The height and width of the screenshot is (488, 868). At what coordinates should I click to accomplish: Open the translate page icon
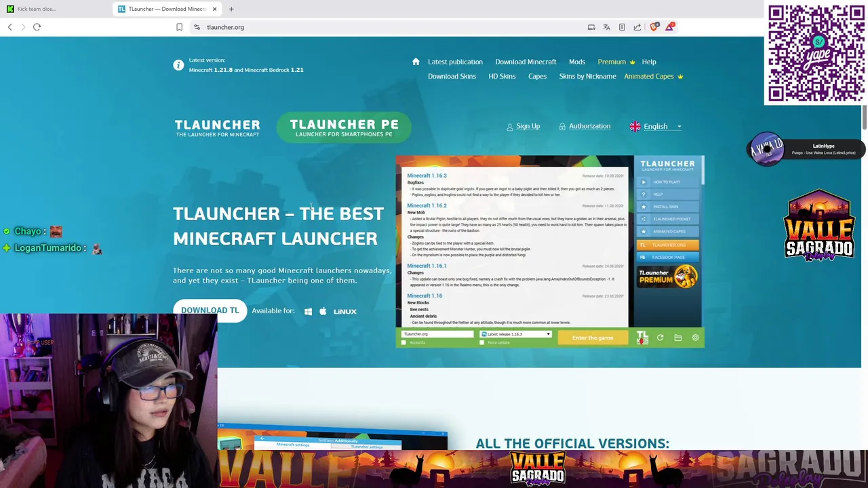click(606, 27)
